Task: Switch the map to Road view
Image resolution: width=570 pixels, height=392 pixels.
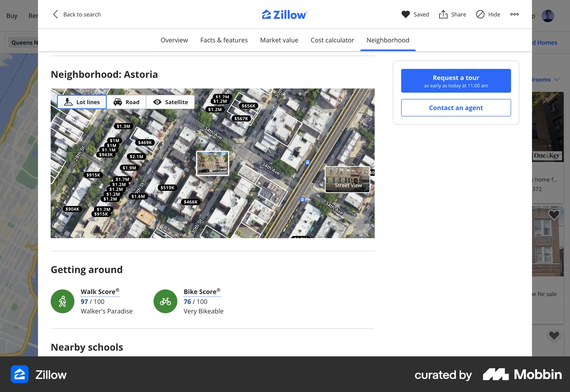Action: 126,102
